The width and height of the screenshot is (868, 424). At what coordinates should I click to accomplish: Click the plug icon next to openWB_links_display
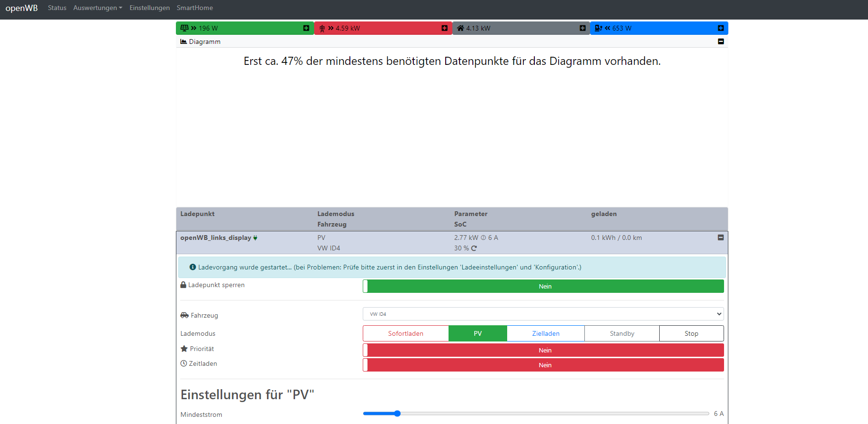[x=255, y=238]
